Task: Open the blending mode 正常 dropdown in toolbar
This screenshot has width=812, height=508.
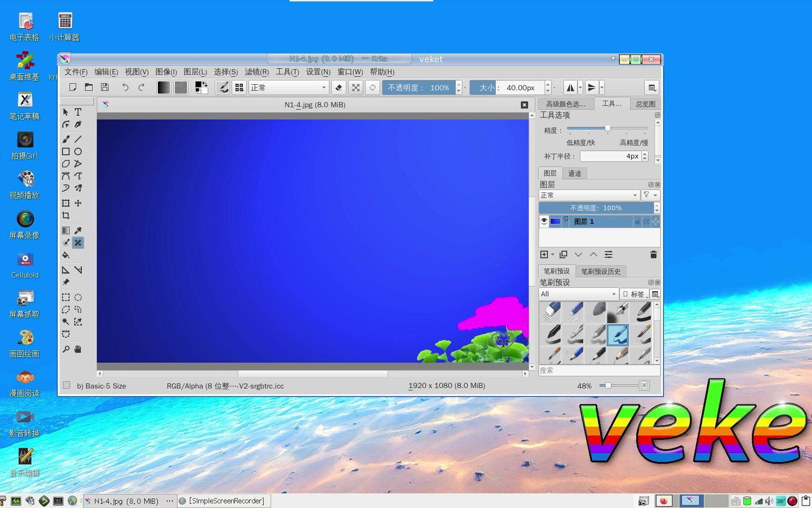Action: (288, 87)
